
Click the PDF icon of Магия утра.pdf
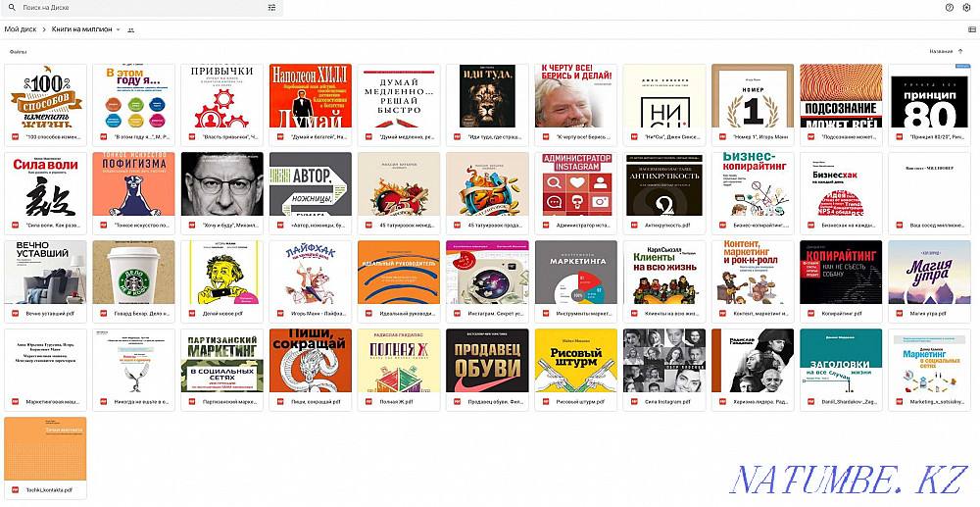(899, 313)
